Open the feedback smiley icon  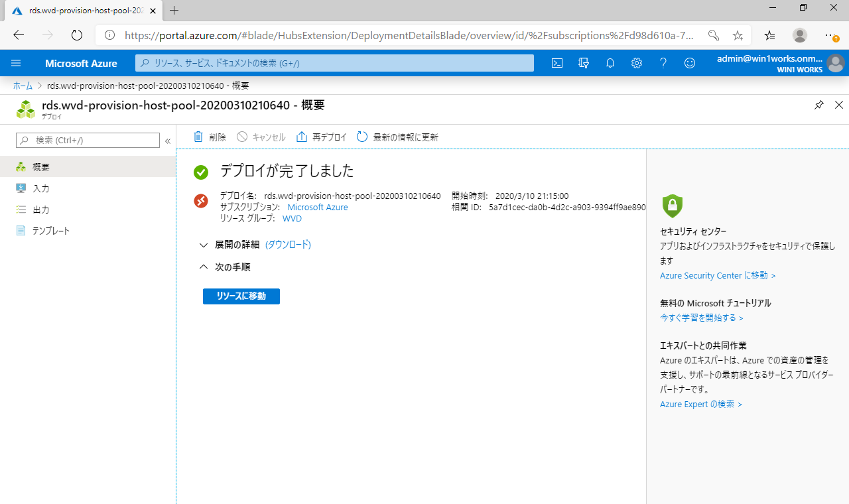(690, 63)
